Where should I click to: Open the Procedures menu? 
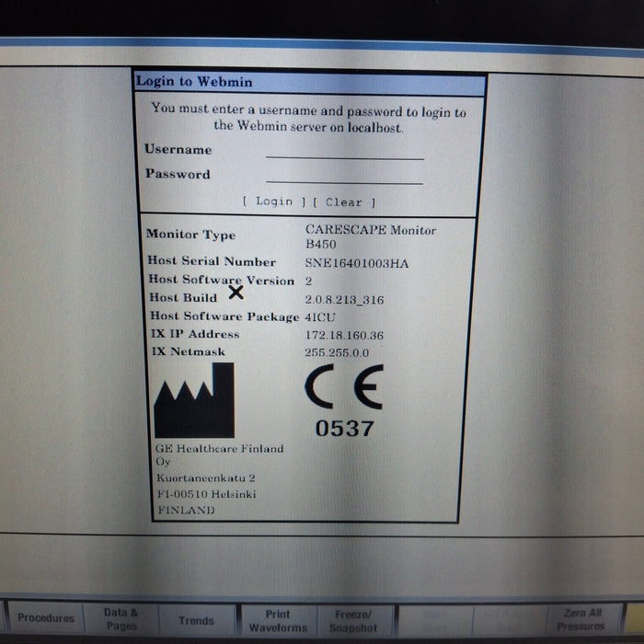coord(45,619)
